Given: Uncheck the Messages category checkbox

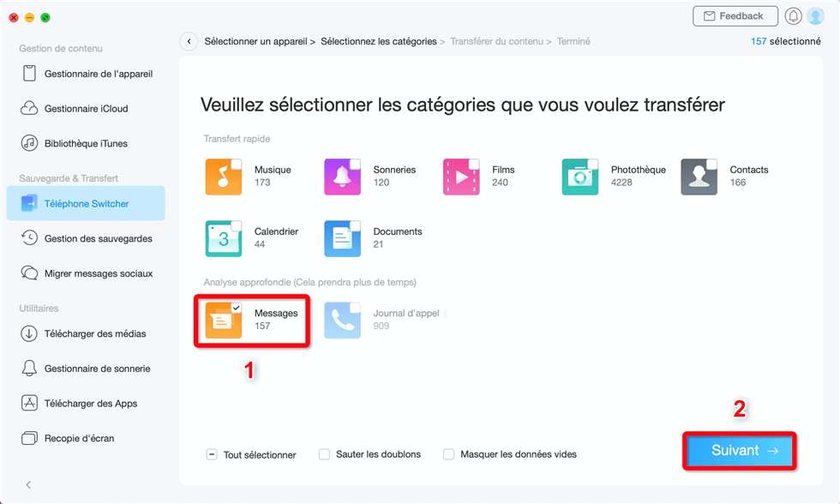Looking at the screenshot, I should [x=237, y=307].
